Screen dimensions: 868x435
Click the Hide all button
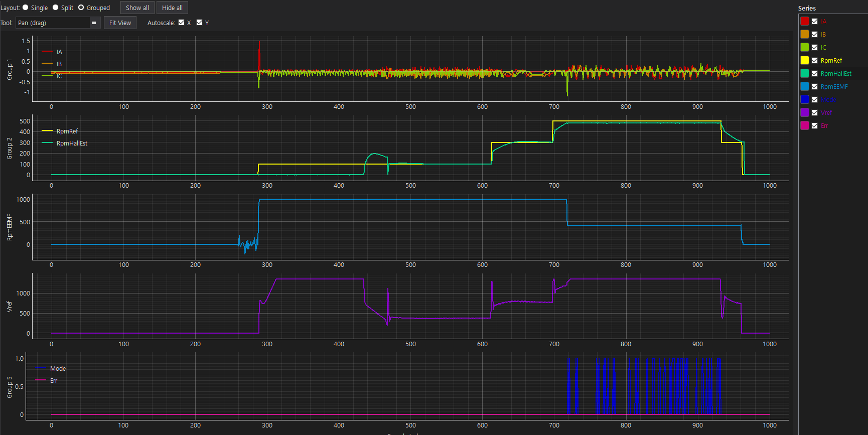172,8
